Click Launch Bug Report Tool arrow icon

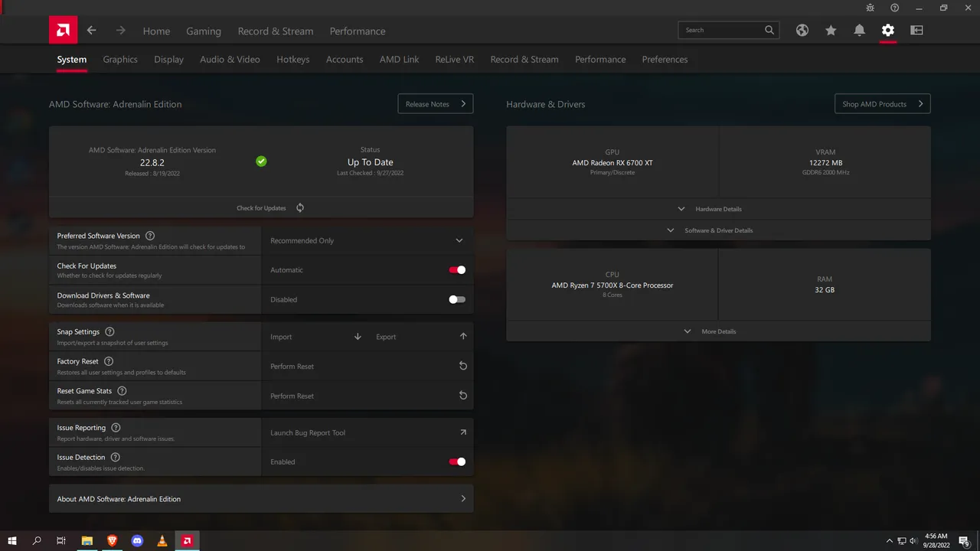463,432
